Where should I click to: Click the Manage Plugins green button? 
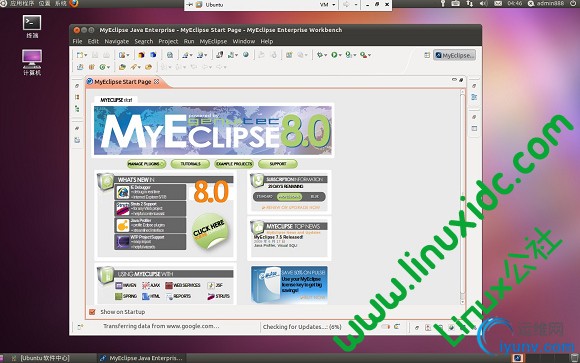[x=146, y=164]
